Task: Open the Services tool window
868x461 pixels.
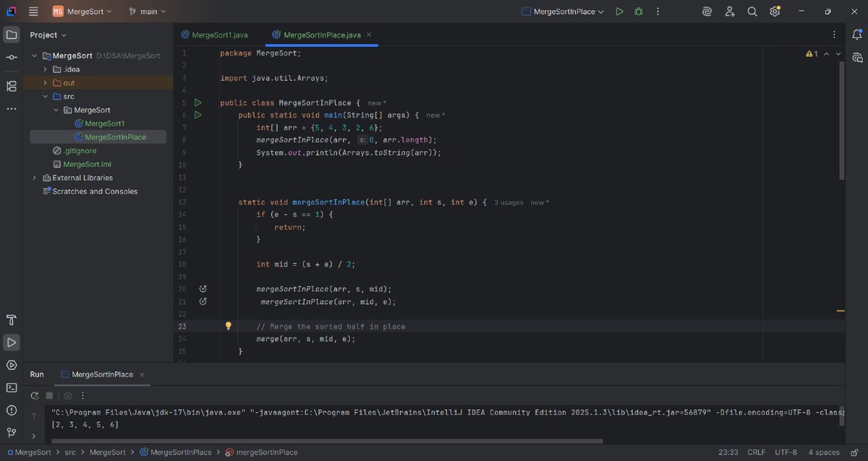Action: (x=12, y=365)
